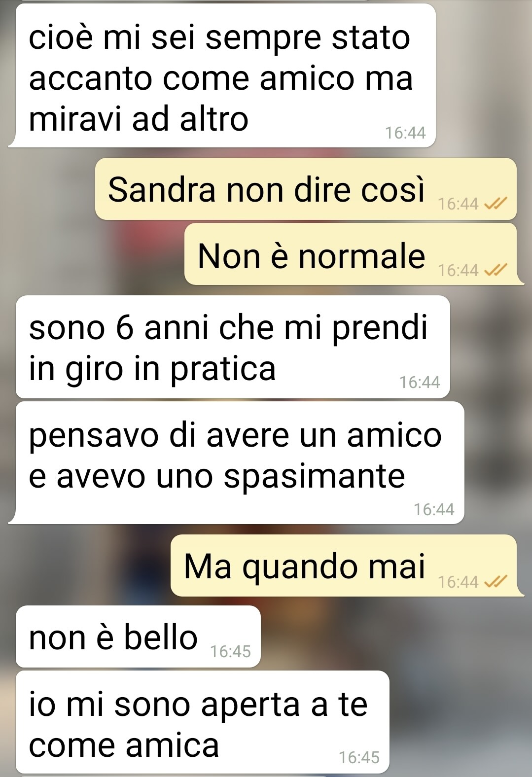This screenshot has height=777, width=532.
Task: Tap 16:44 timestamp on 'miravi ad altro' message
Action: click(405, 133)
